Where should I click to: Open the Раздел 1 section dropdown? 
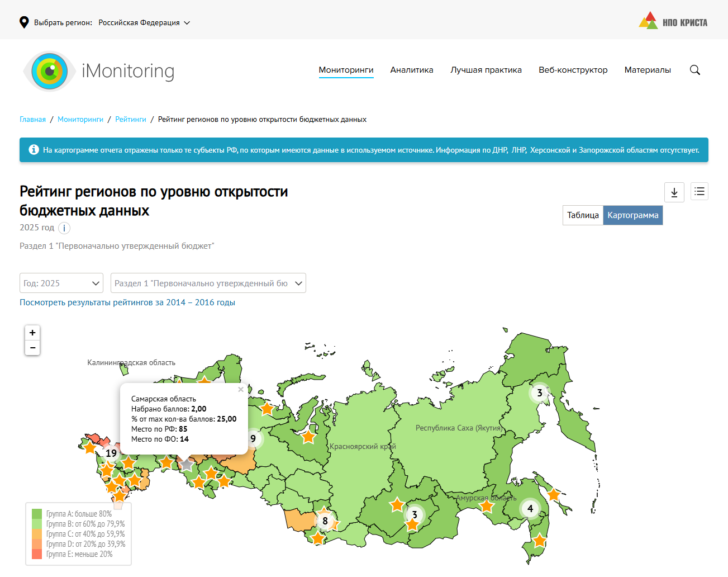208,283
